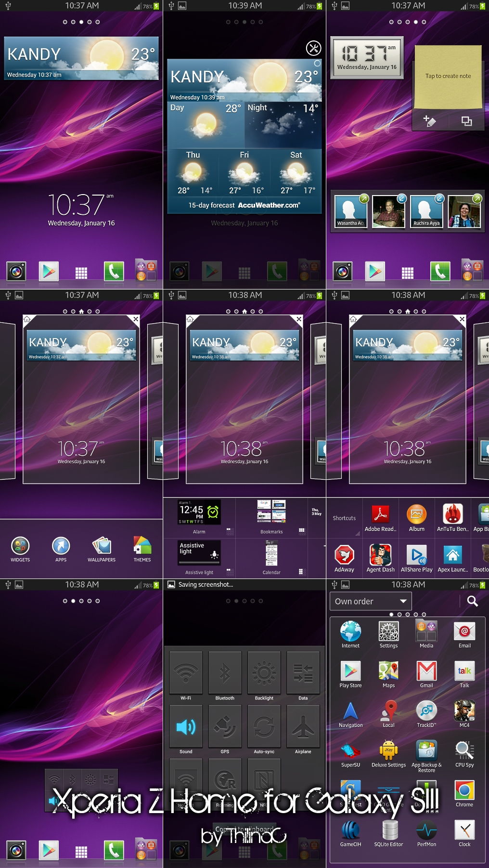Open the TrackID app
The image size is (489, 868).
click(x=426, y=713)
